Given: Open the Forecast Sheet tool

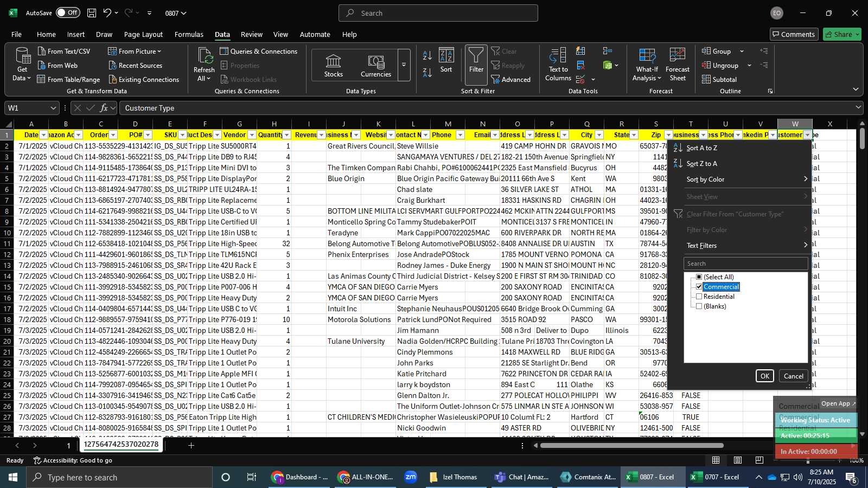Looking at the screenshot, I should click(677, 64).
